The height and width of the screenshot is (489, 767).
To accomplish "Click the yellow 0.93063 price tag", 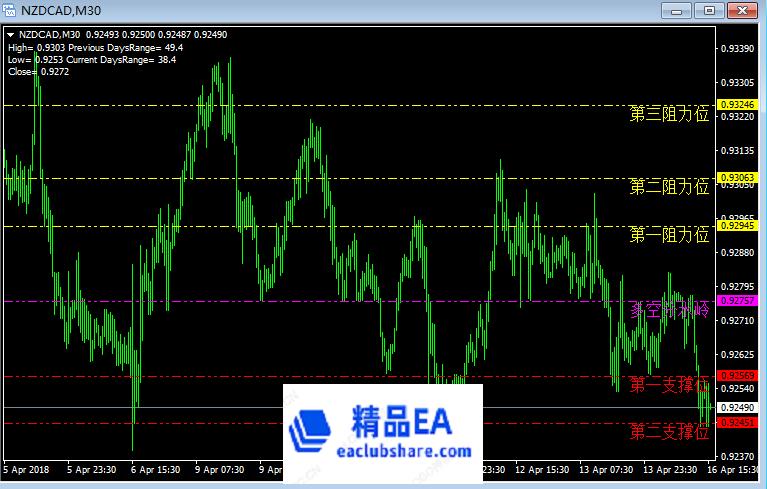I will click(x=738, y=178).
